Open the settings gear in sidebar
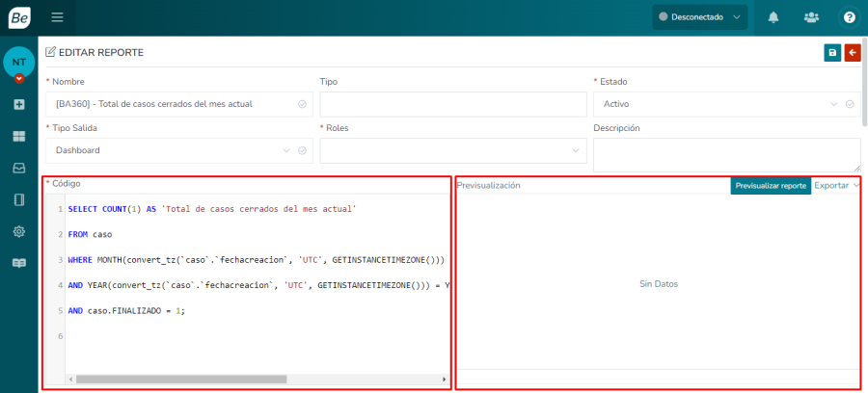The image size is (868, 393). click(x=18, y=232)
